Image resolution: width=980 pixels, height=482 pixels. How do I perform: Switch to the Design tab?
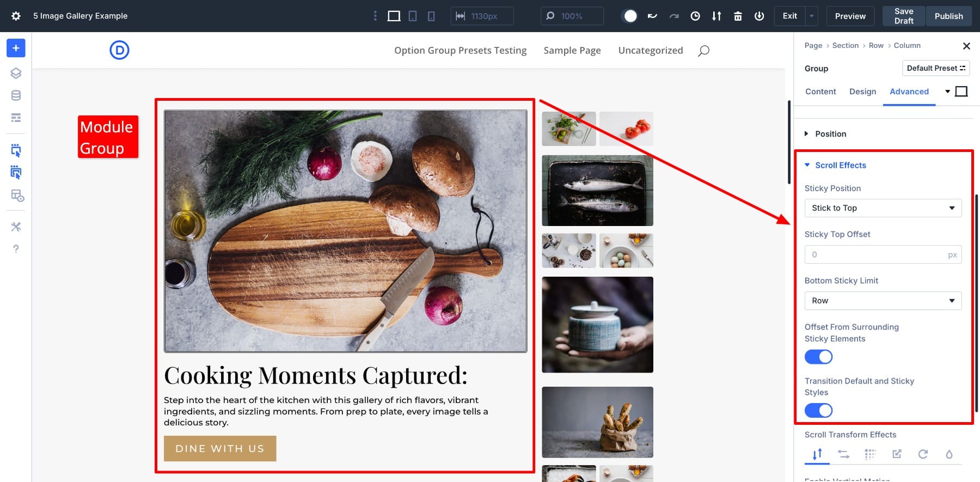tap(862, 91)
